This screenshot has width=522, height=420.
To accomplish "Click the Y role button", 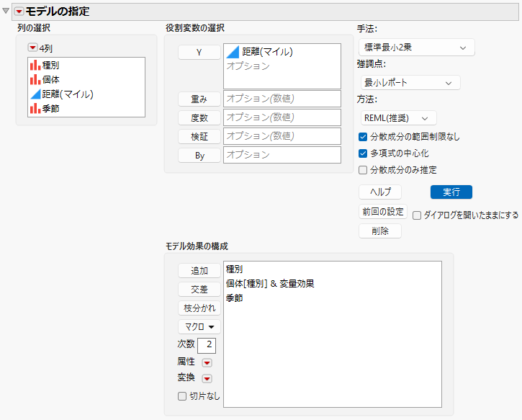I will coord(199,53).
